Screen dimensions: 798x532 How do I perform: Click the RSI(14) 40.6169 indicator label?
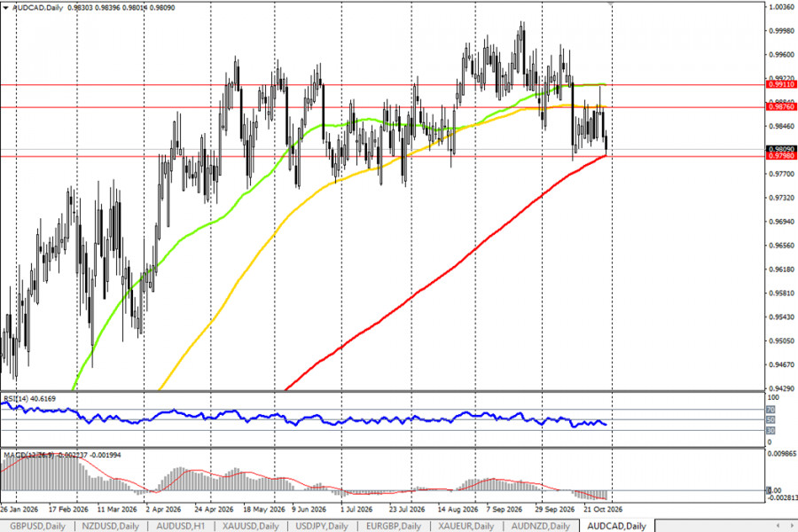[29, 399]
